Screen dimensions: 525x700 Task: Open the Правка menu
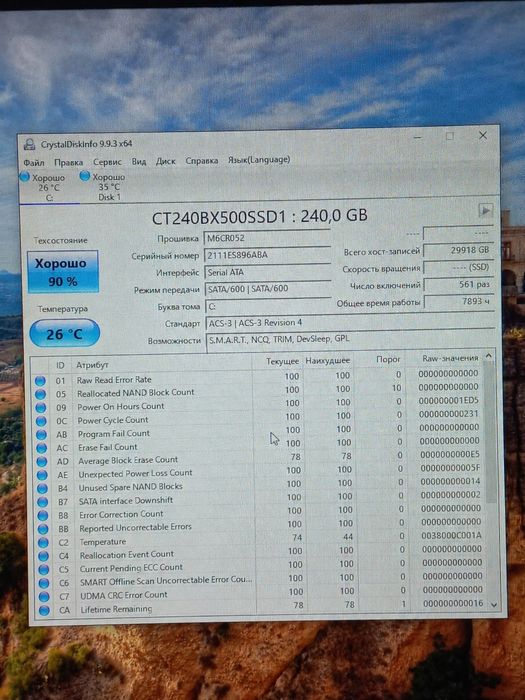pyautogui.click(x=68, y=162)
